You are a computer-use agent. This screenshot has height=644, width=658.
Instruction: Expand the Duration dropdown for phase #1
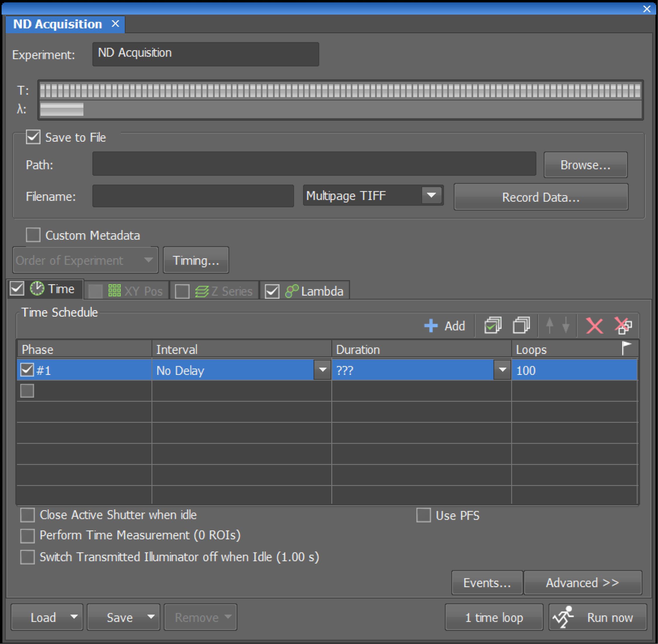(x=502, y=370)
